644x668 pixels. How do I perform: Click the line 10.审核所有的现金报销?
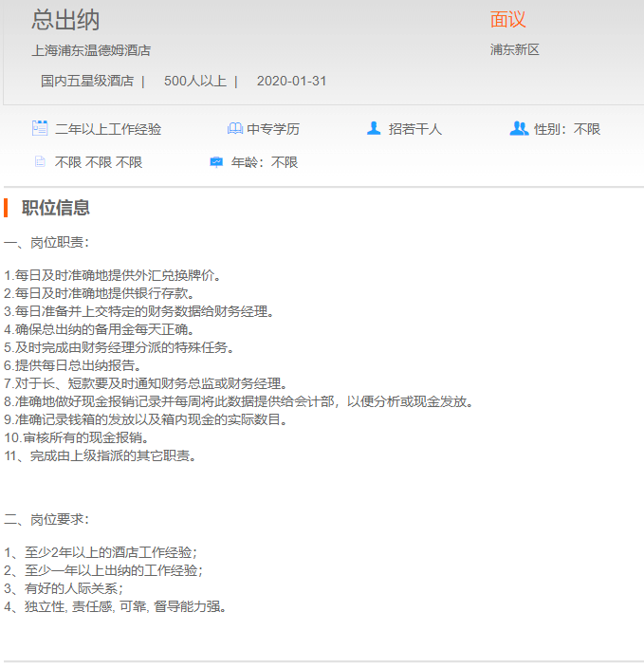pyautogui.click(x=77, y=437)
